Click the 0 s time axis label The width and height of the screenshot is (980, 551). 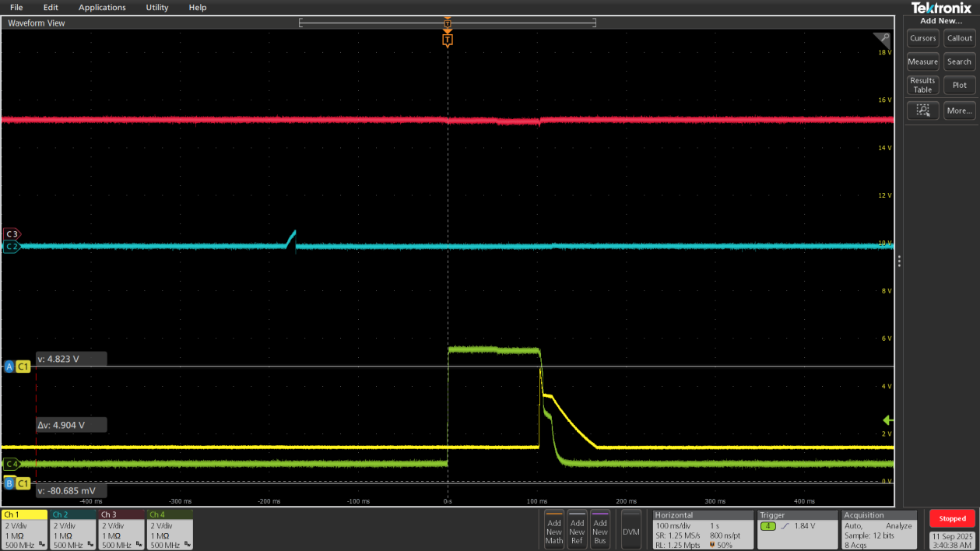[448, 501]
